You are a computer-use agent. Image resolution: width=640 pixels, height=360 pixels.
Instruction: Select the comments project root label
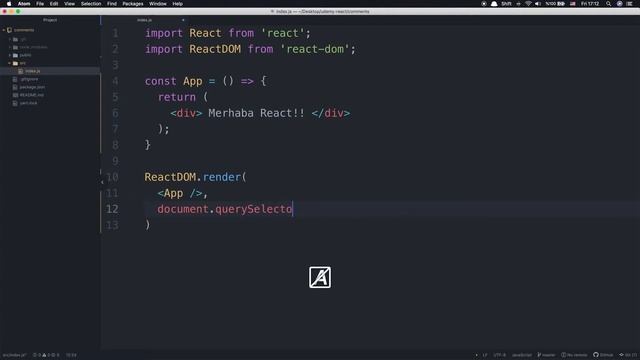coord(24,30)
